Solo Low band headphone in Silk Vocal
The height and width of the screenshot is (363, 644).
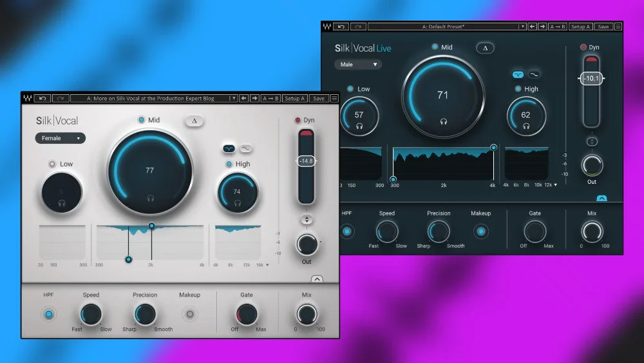[62, 202]
